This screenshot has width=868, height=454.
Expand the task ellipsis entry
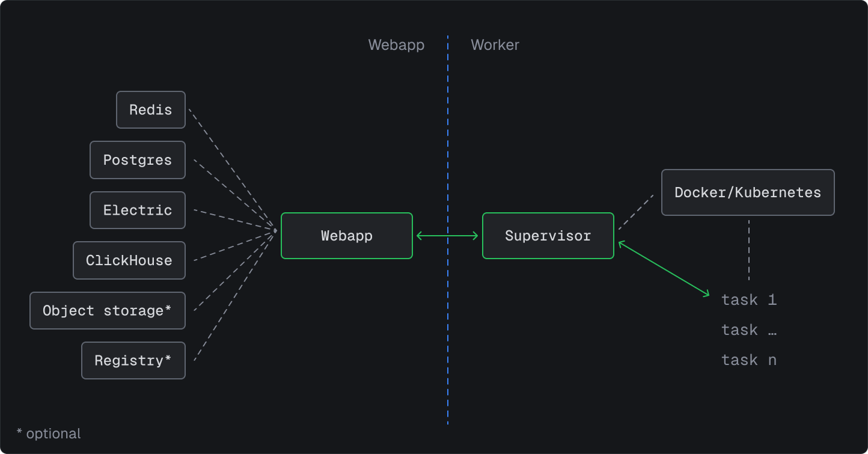[749, 330]
